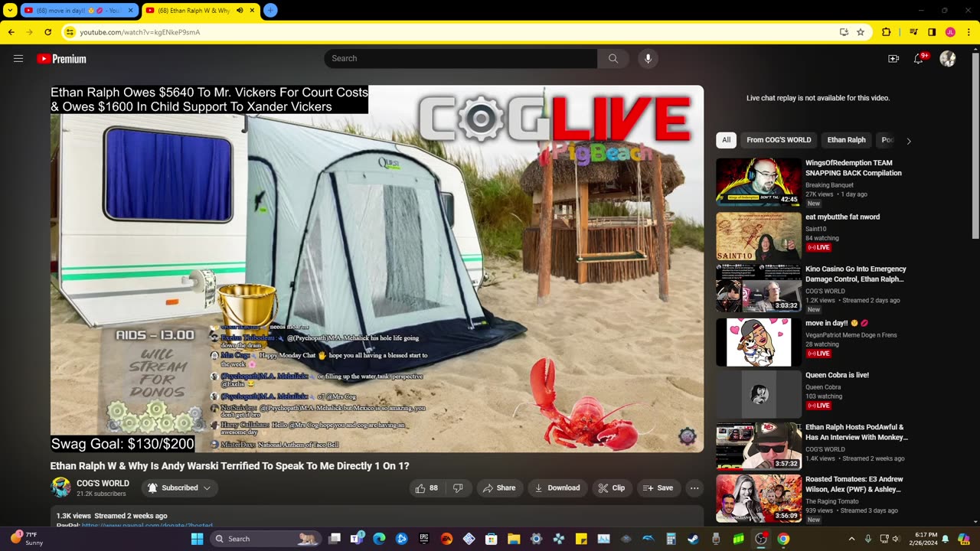980x551 pixels.
Task: Open the YouTube guide hamburger menu
Action: 18,59
